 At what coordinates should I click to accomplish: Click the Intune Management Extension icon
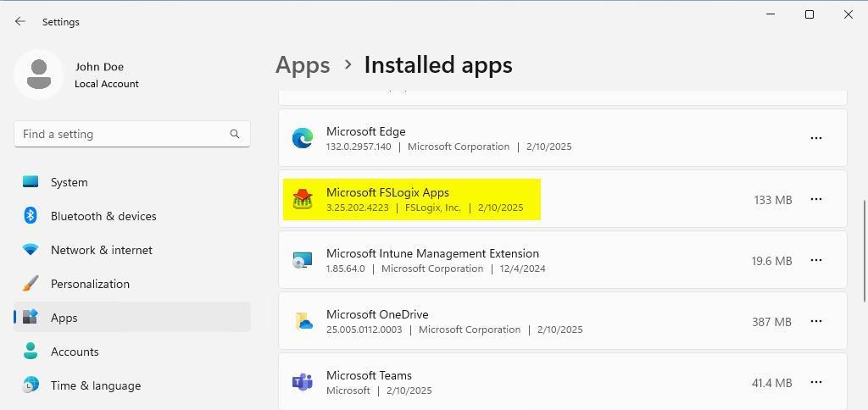(303, 260)
